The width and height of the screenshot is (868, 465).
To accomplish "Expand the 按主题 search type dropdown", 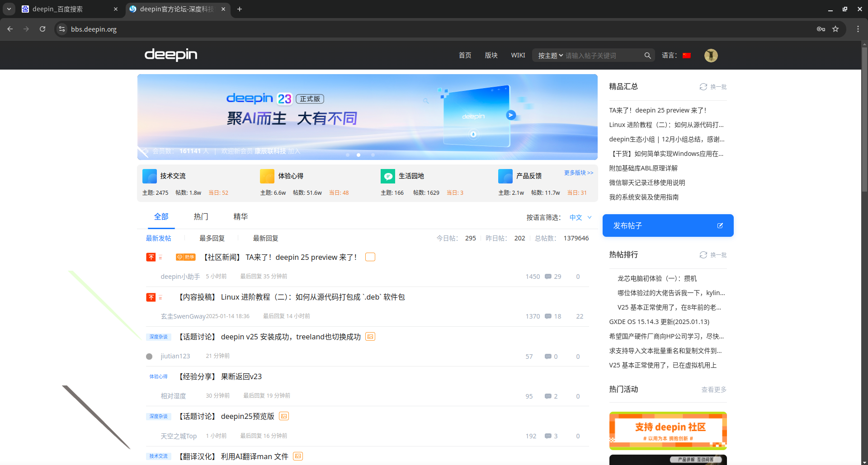I will click(x=550, y=56).
